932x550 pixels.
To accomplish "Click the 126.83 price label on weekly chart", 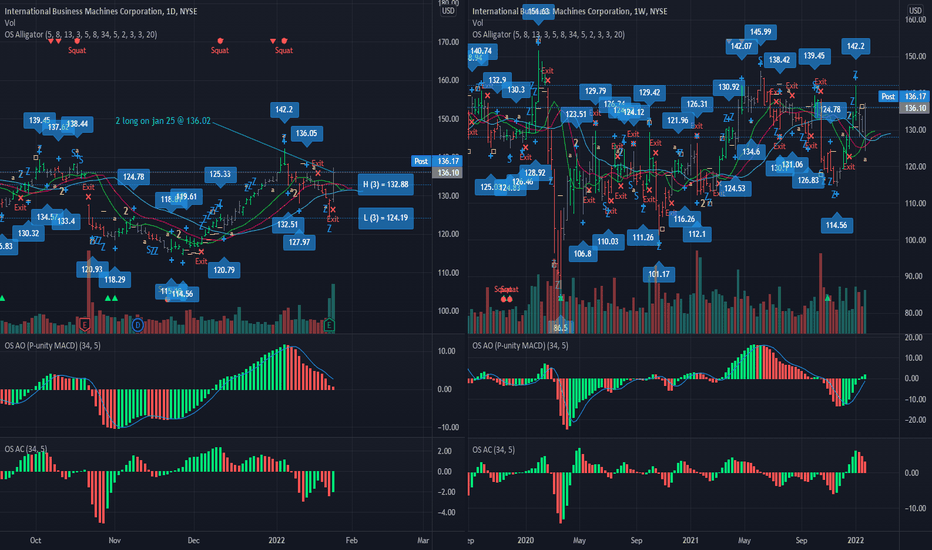I will pyautogui.click(x=808, y=180).
